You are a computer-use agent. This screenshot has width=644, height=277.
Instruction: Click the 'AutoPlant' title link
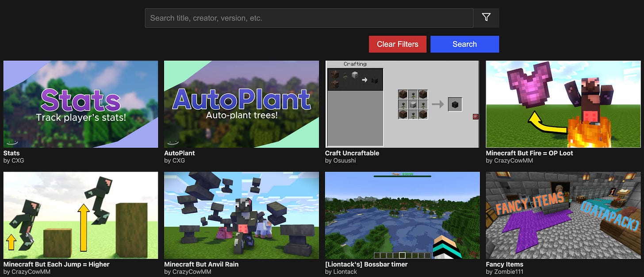[x=180, y=153]
